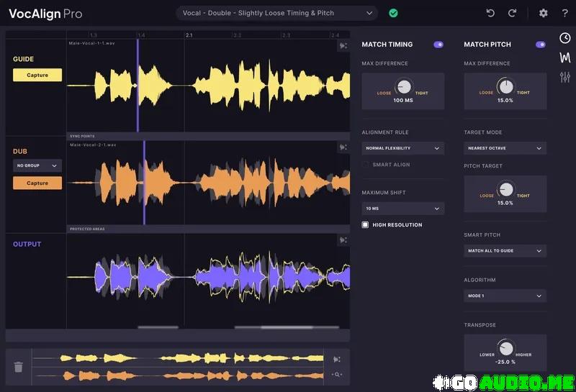Open the Dub No Group dropdown
This screenshot has height=392, width=576.
(37, 165)
